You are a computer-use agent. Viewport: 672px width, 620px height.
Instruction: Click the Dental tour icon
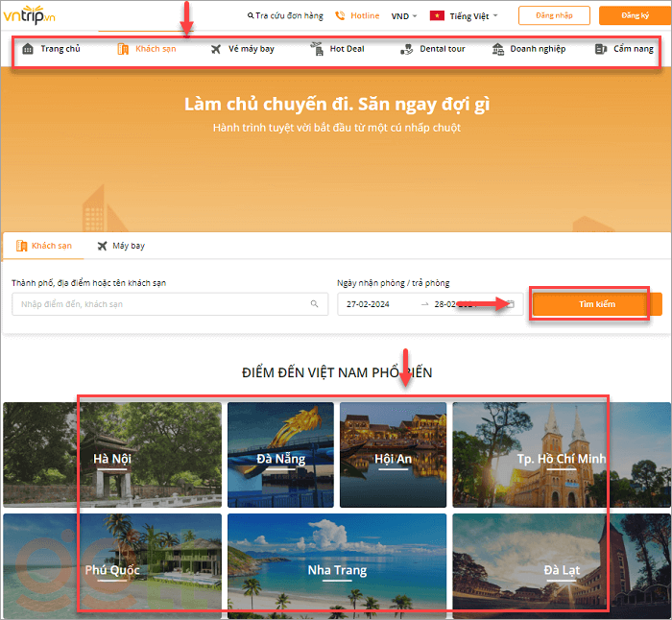coord(406,49)
